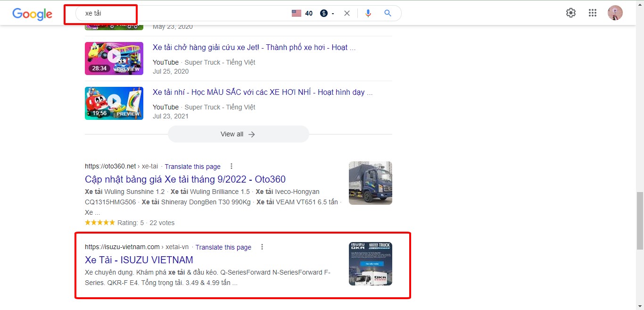Play the 19:56 video preview thumbnail
Screen dimensions: 644x310
pos(114,103)
